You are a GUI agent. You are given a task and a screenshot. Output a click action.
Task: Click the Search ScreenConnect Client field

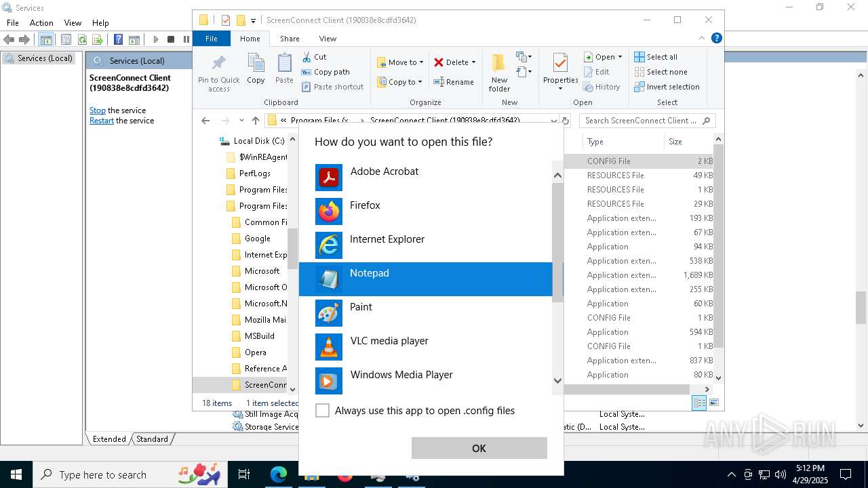tap(648, 121)
